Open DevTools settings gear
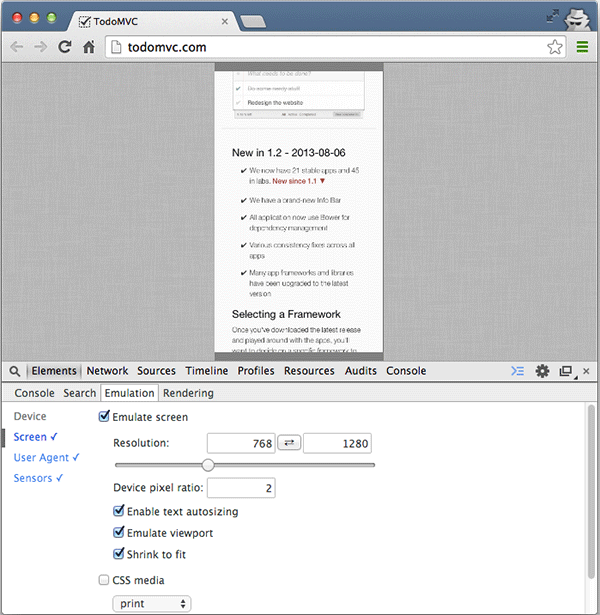This screenshot has height=615, width=600. (542, 371)
